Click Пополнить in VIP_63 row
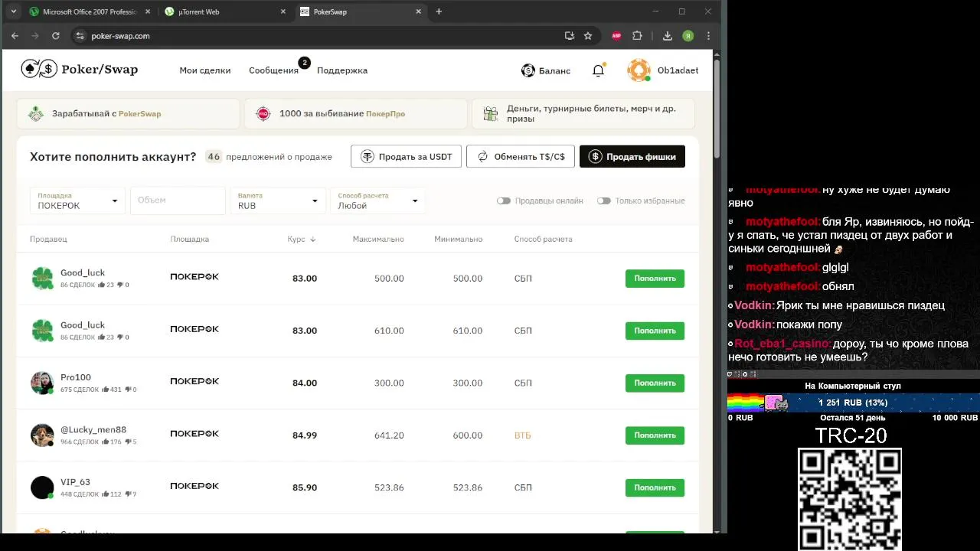980x551 pixels. click(x=655, y=487)
